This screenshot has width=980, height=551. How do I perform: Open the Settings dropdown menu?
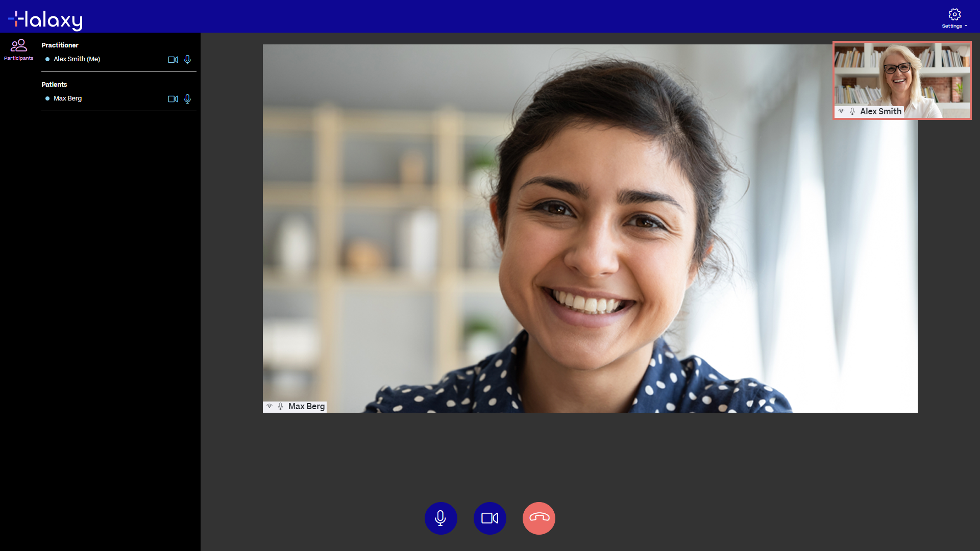click(x=954, y=26)
